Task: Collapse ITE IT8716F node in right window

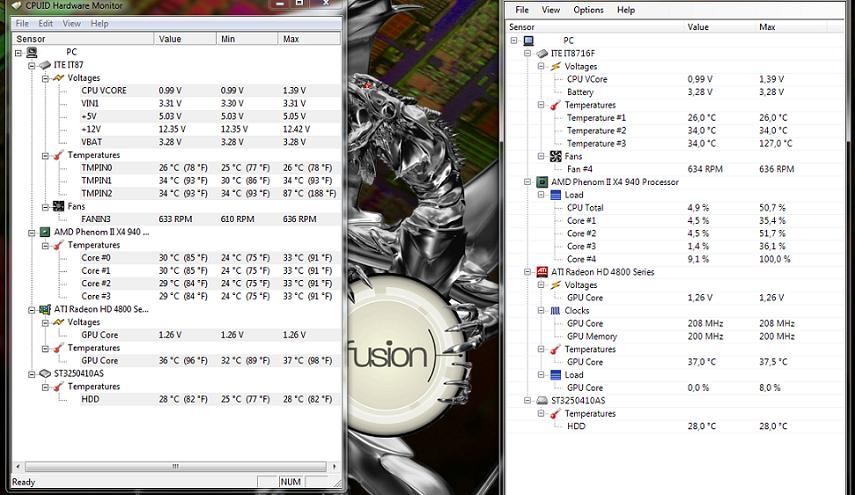Action: (x=528, y=53)
